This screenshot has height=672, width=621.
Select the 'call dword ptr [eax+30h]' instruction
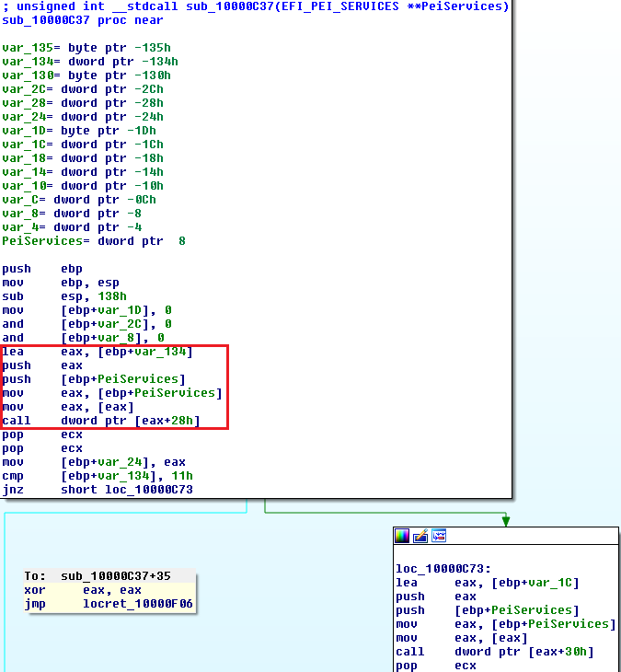coord(495,652)
